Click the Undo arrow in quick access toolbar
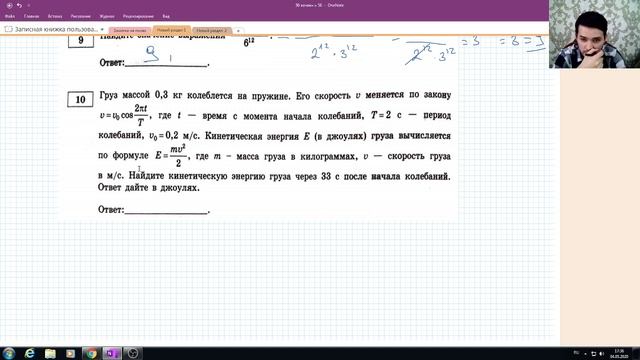The image size is (640, 360). [x=19, y=6]
